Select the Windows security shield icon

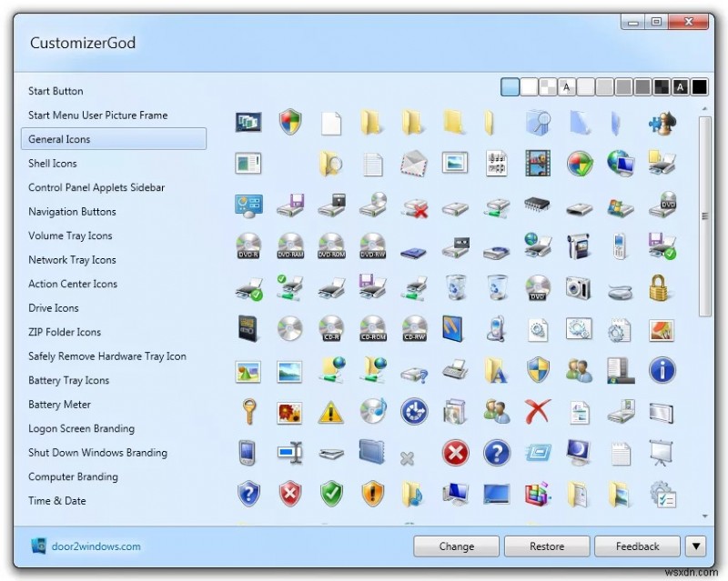[x=288, y=121]
